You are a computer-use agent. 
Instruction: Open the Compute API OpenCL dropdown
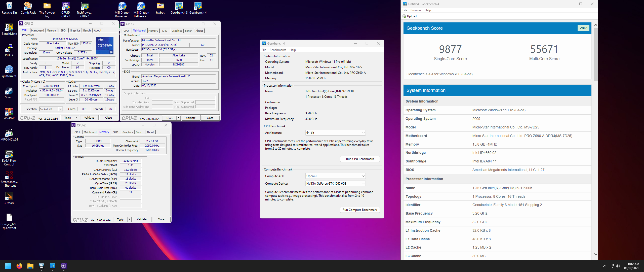[335, 176]
